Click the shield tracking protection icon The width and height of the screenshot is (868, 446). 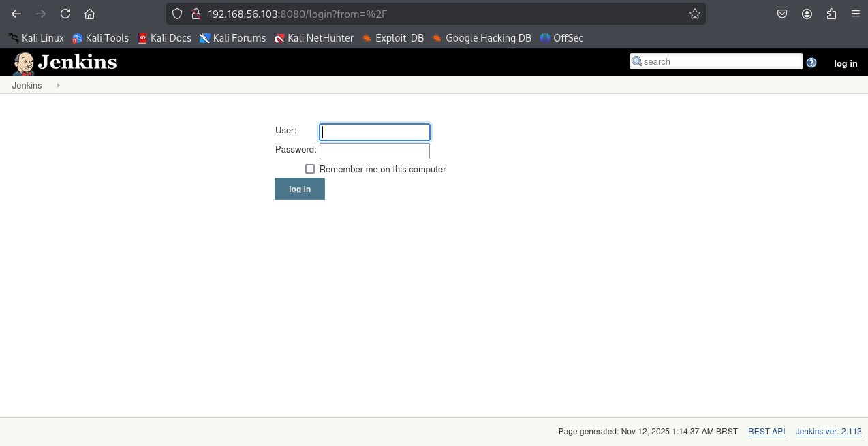pyautogui.click(x=177, y=14)
